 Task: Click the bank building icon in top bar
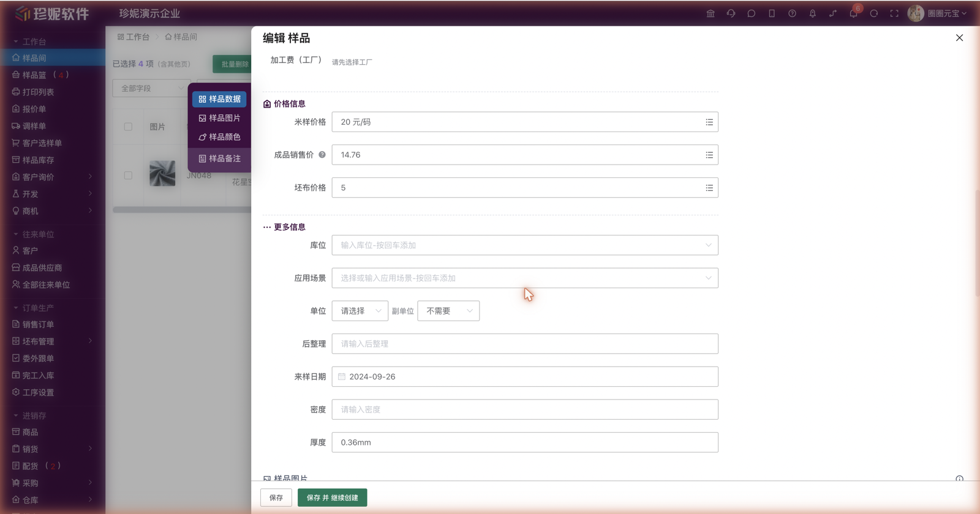tap(710, 13)
